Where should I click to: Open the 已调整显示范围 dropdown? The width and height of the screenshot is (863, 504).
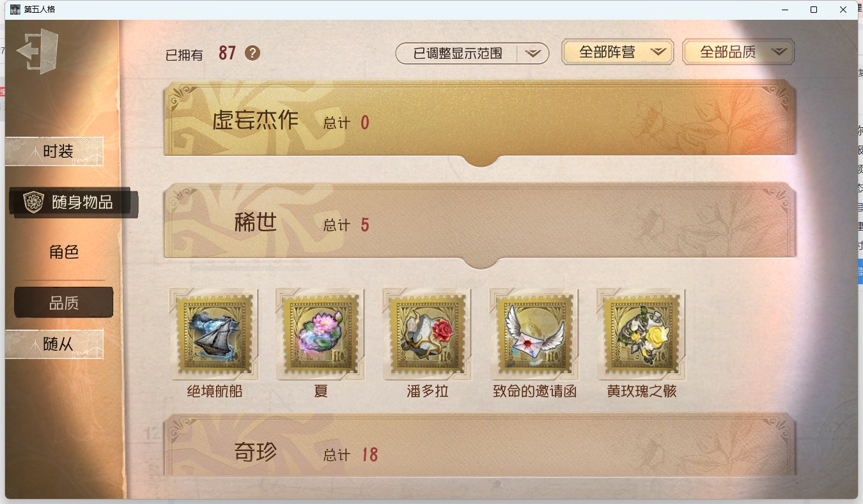click(x=472, y=54)
